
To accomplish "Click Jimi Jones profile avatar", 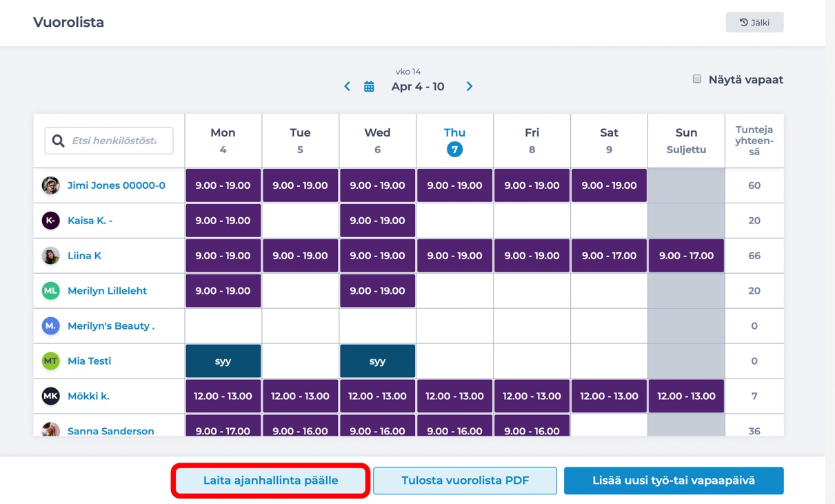I will click(x=50, y=185).
